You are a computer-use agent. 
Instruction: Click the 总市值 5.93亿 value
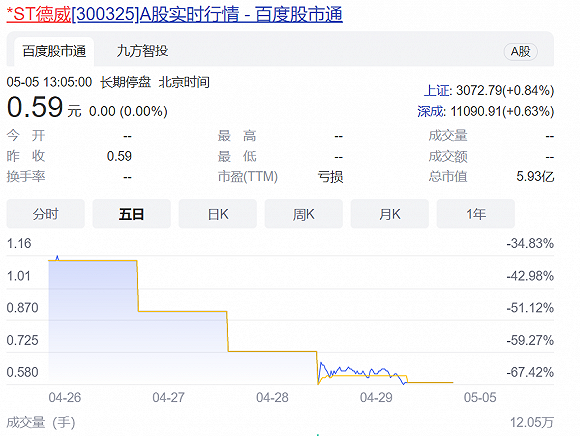535,176
